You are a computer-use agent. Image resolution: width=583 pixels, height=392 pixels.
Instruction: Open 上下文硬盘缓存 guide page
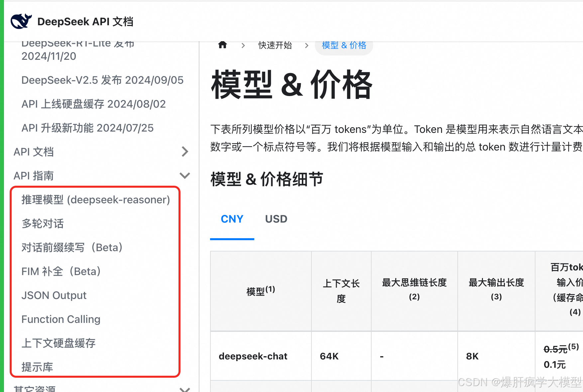tap(58, 343)
